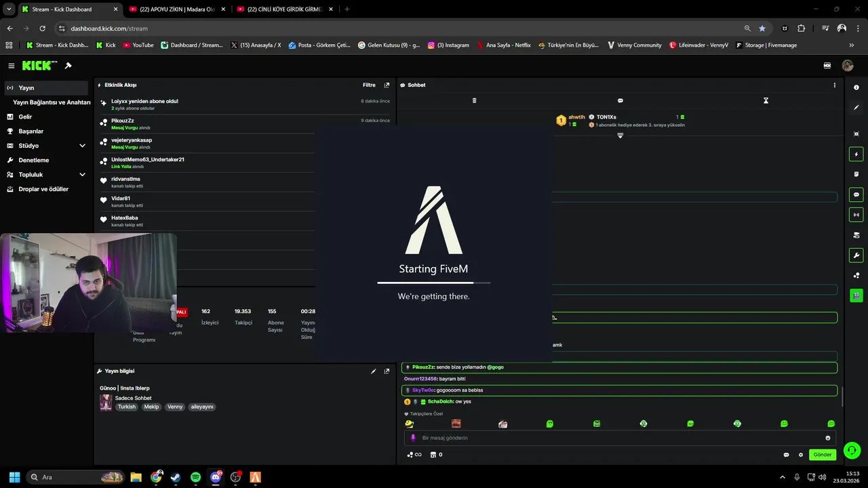Screen dimensions: 868x488
Task: Click the pin icon beside the Kick logo
Action: 68,66
